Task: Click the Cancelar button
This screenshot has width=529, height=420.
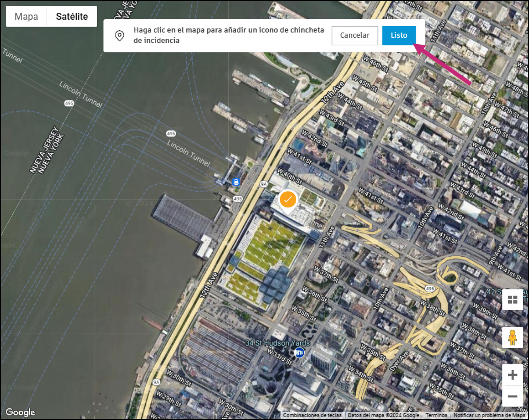Action: 355,35
